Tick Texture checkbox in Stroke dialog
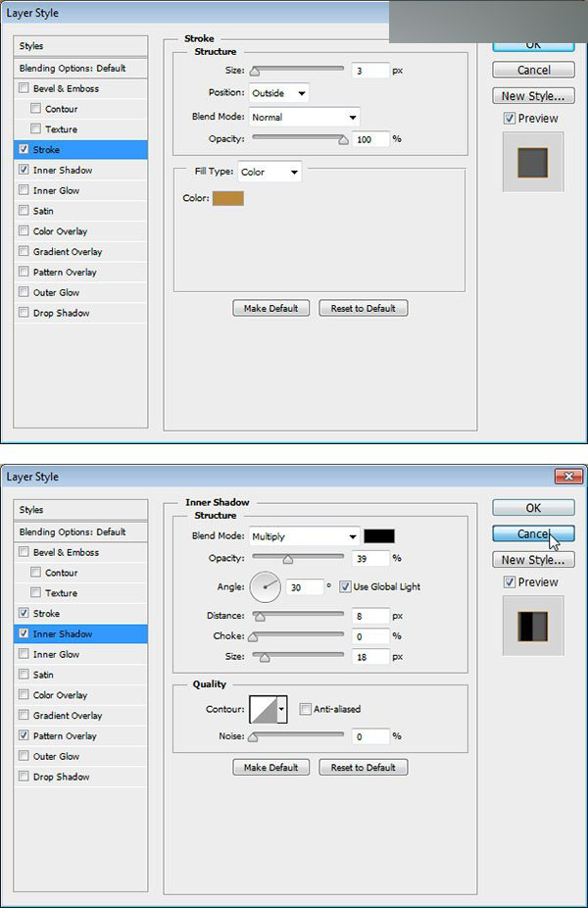The width and height of the screenshot is (588, 908). (36, 128)
